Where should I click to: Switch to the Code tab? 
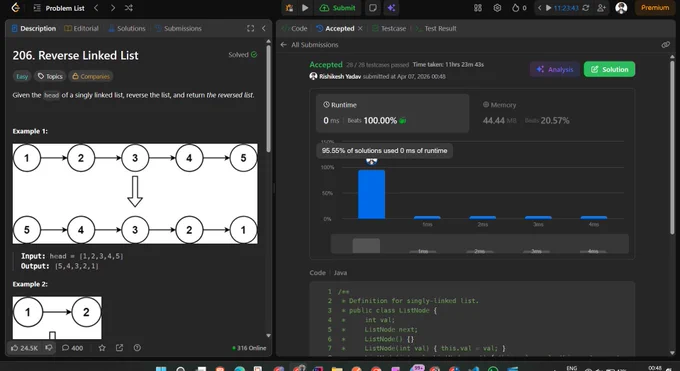click(x=294, y=28)
